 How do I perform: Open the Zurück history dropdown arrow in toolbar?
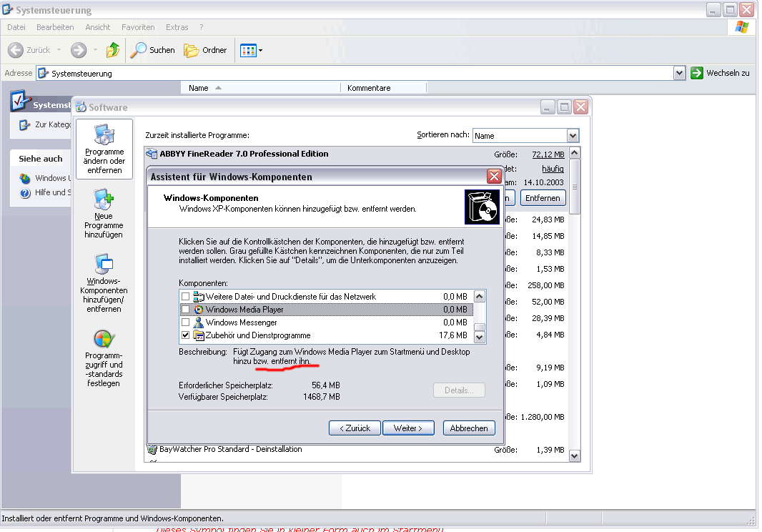point(59,50)
